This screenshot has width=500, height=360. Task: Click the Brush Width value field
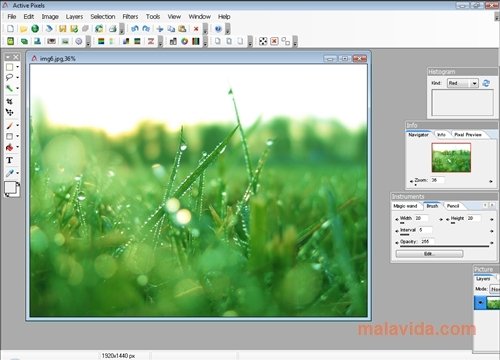point(422,218)
